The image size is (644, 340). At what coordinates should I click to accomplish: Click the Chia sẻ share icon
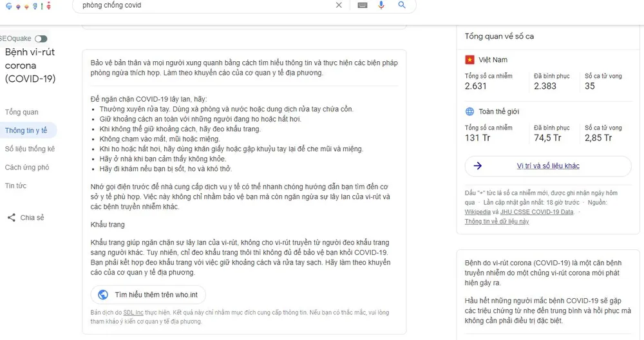[x=12, y=218]
